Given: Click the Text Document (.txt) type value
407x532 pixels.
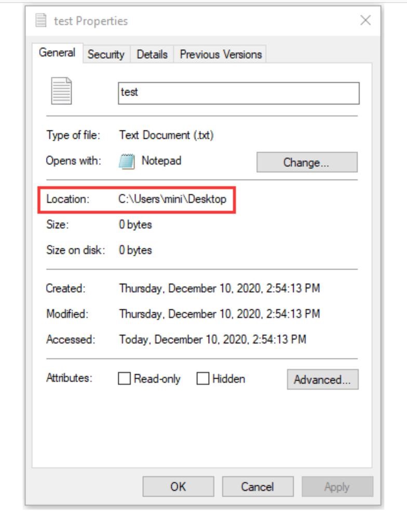Looking at the screenshot, I should (x=166, y=135).
